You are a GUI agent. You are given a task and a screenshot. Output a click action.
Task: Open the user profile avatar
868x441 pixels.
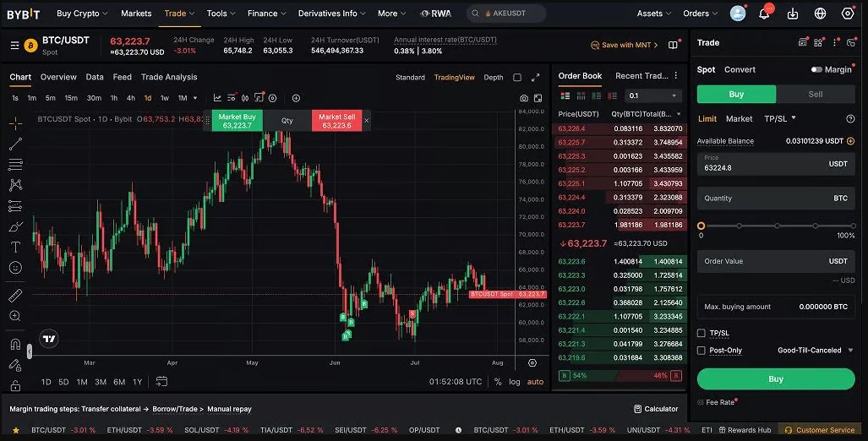tap(738, 14)
